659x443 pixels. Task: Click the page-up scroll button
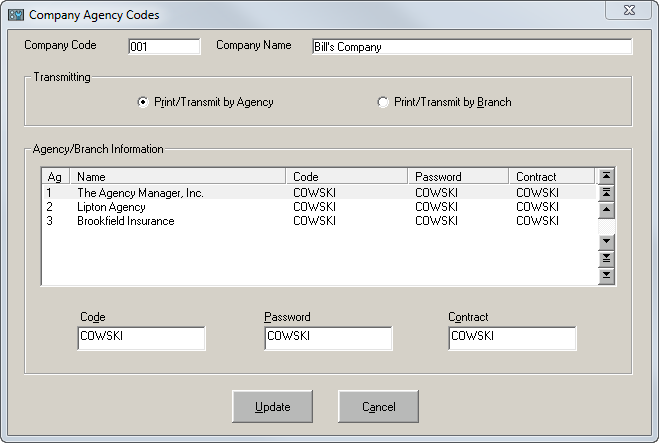(x=605, y=193)
